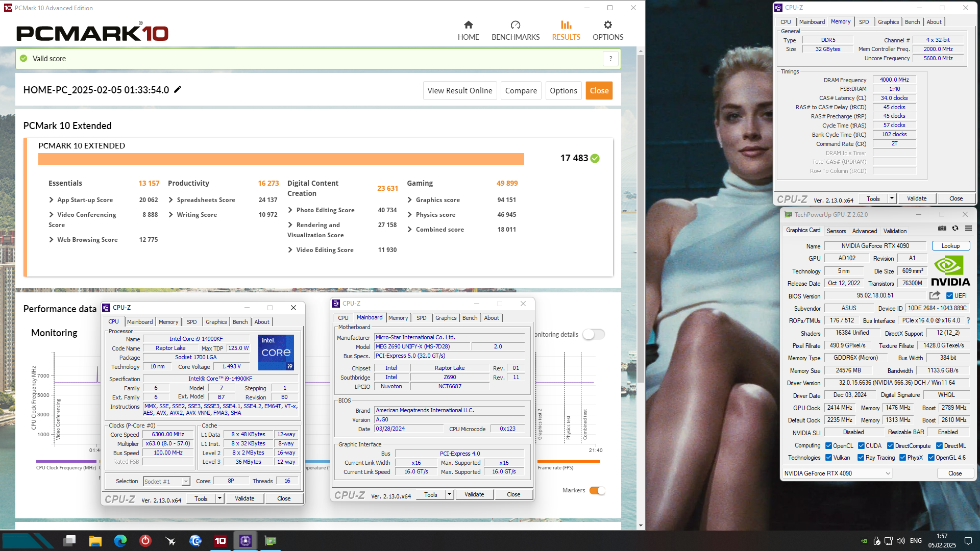Expand Physics score details

[x=409, y=215]
